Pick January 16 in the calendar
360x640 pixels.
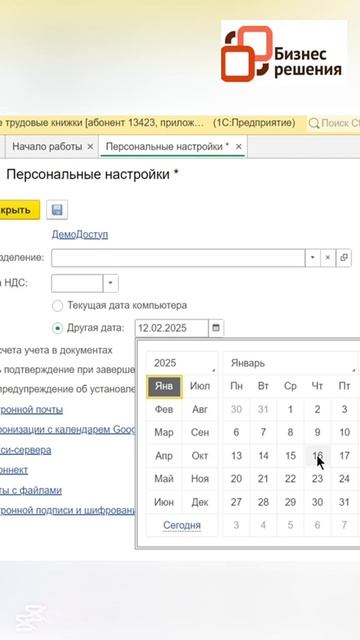click(318, 456)
